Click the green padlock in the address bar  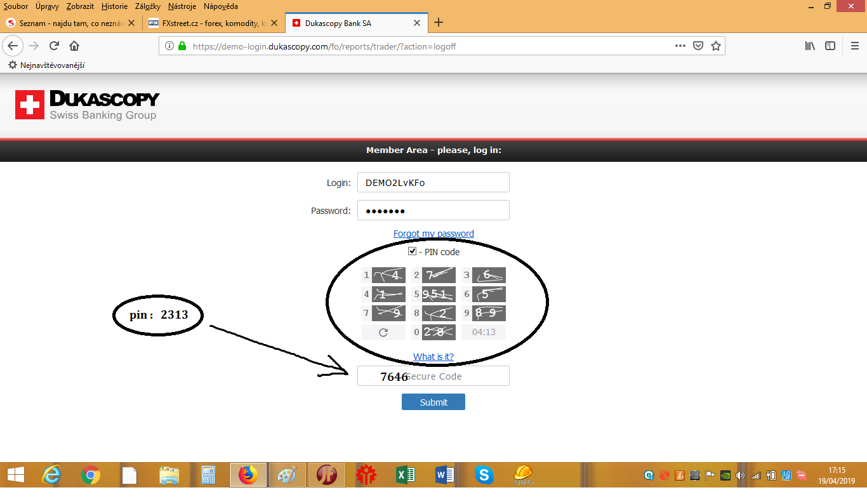pos(182,46)
